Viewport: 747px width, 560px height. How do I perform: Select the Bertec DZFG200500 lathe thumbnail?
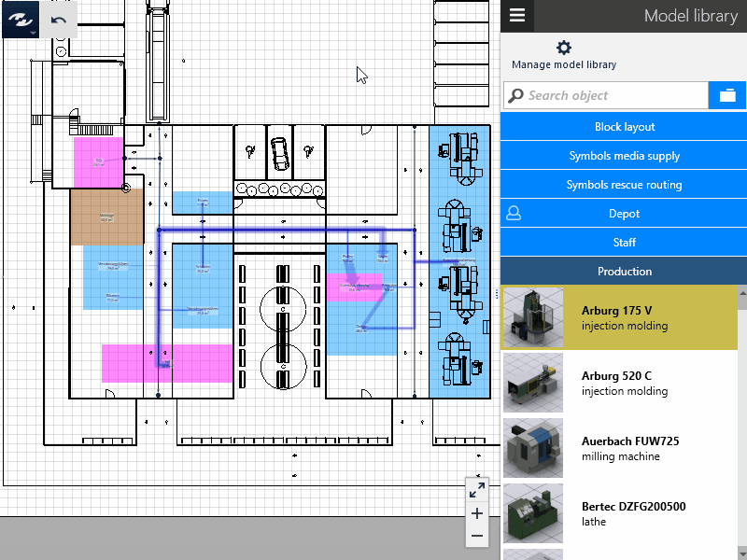(533, 513)
